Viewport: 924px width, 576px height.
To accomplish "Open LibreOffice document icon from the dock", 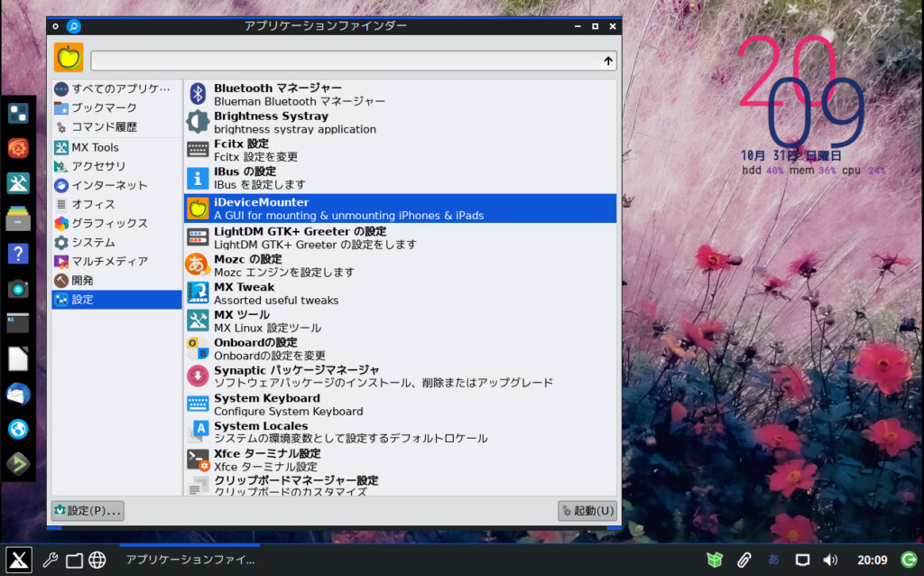I will pyautogui.click(x=17, y=358).
